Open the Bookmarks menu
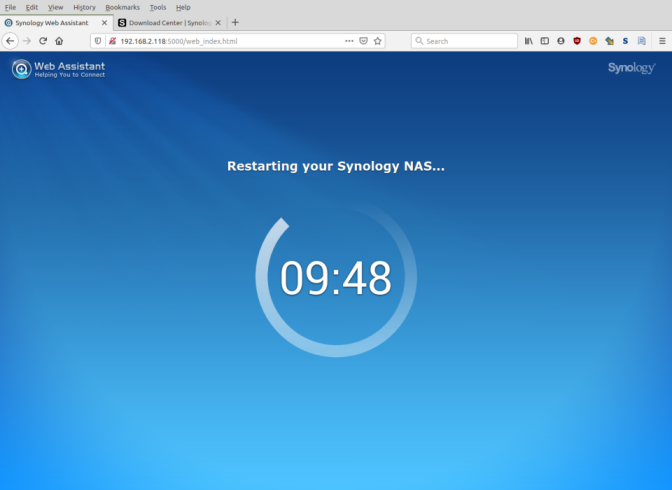Image resolution: width=672 pixels, height=490 pixels. pos(123,7)
